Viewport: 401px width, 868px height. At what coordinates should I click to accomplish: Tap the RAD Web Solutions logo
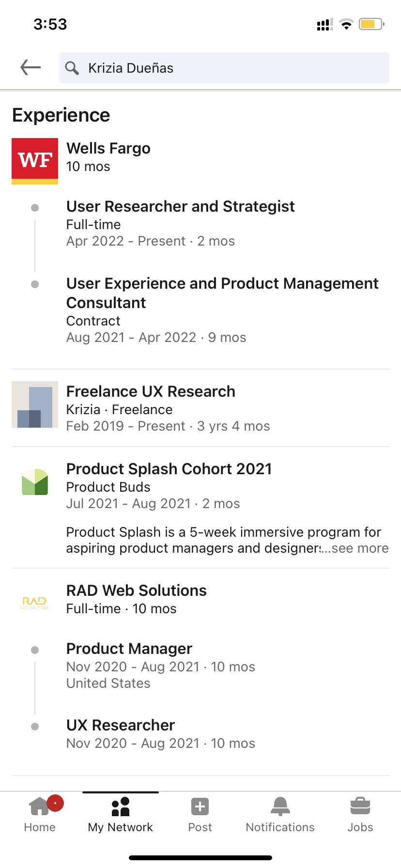[x=35, y=603]
